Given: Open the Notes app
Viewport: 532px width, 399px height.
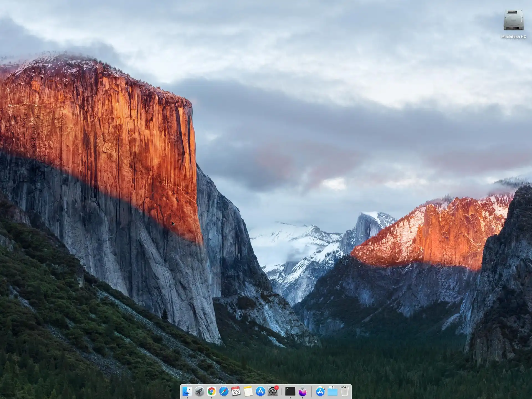Looking at the screenshot, I should 248,391.
